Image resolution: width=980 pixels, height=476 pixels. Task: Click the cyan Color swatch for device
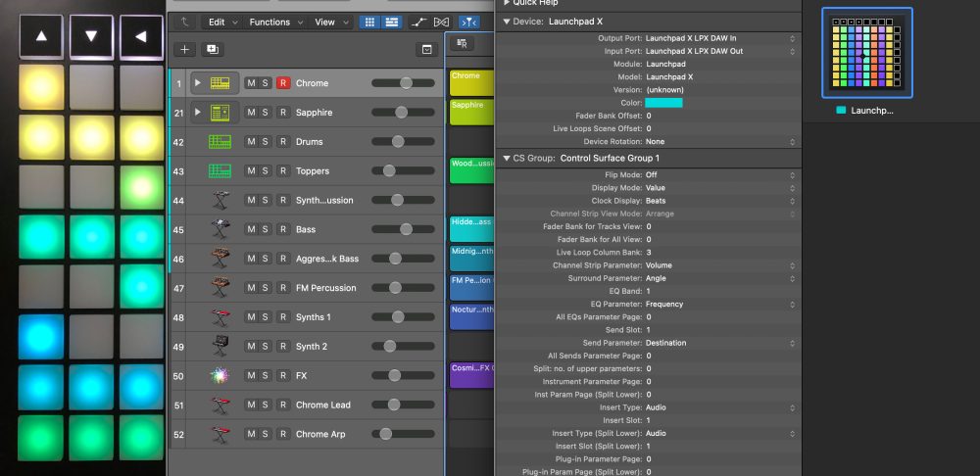663,103
